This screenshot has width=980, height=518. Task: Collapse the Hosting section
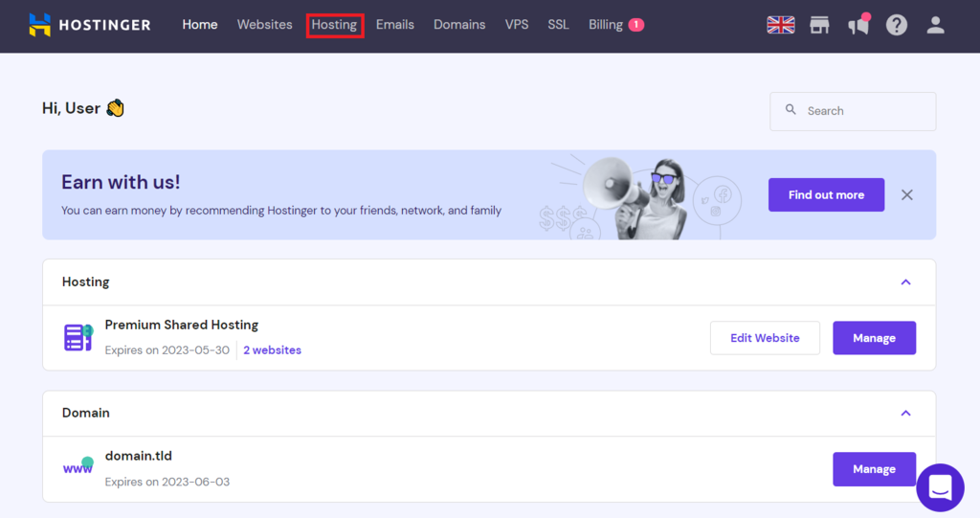(905, 282)
